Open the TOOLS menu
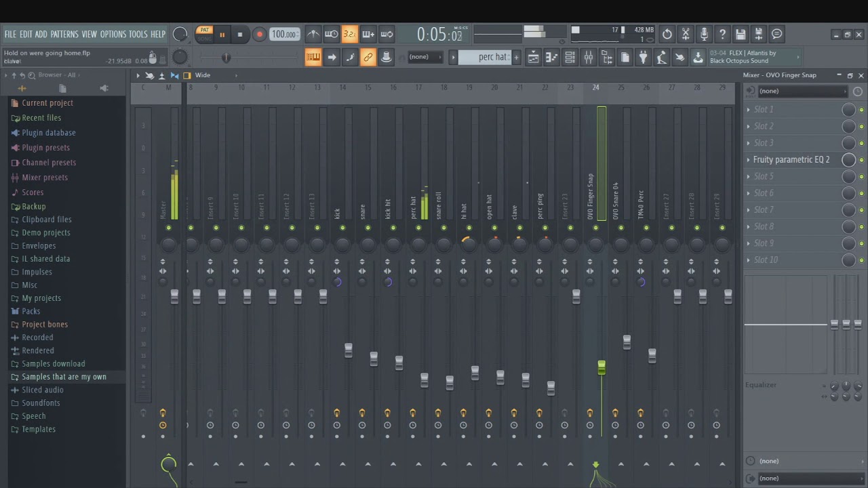The height and width of the screenshot is (488, 868). click(138, 34)
